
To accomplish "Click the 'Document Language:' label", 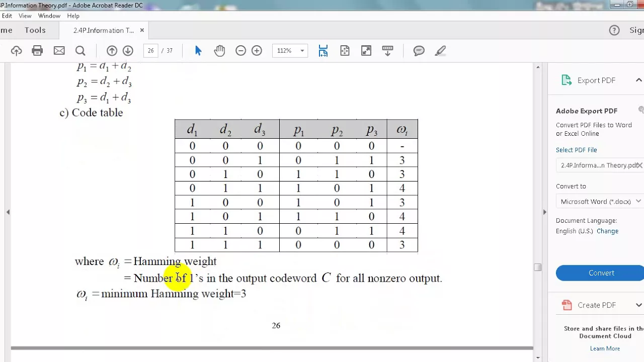I will [586, 221].
